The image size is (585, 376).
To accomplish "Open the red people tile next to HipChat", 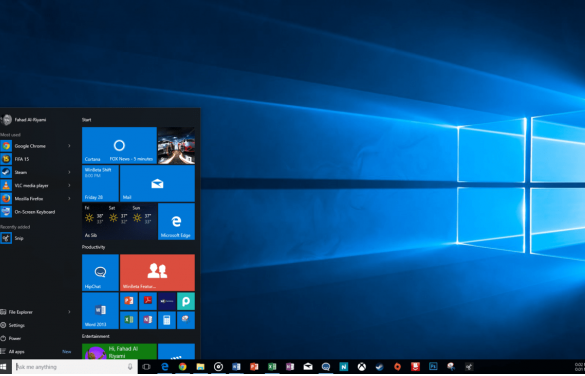I will 157,273.
